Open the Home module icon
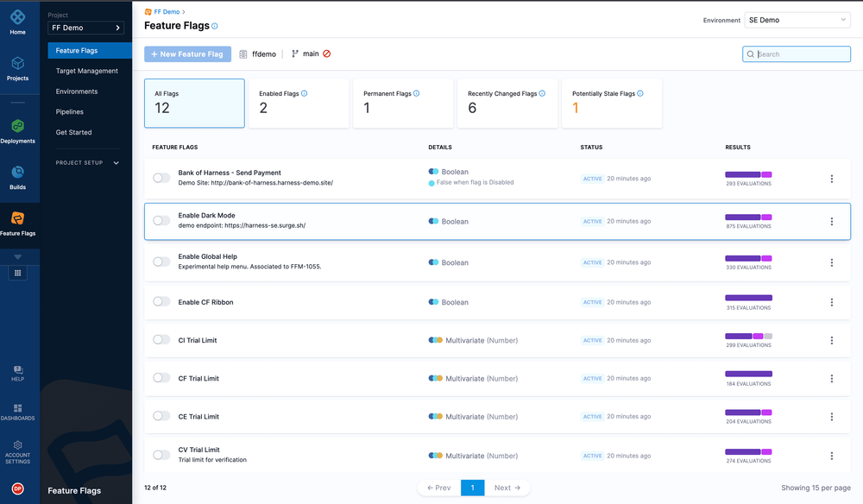This screenshot has width=863, height=504. tap(17, 17)
